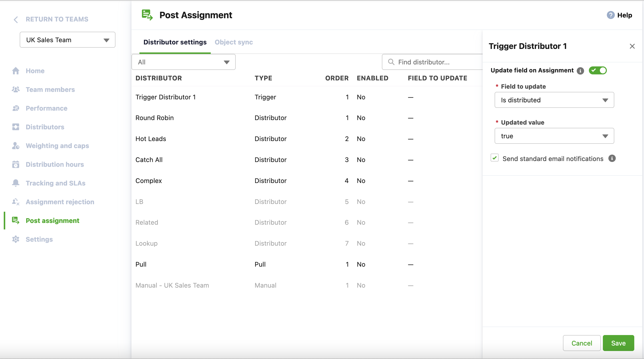This screenshot has width=644, height=359.
Task: Select the Complex distributor row
Action: point(307,181)
